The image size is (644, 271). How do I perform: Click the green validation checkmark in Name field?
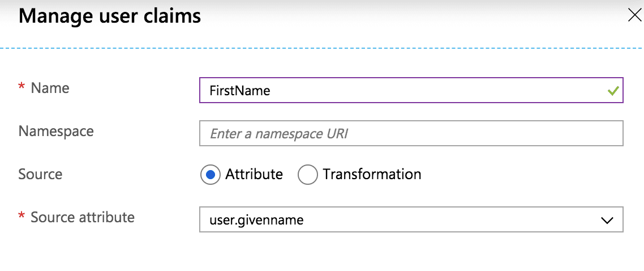tap(613, 91)
